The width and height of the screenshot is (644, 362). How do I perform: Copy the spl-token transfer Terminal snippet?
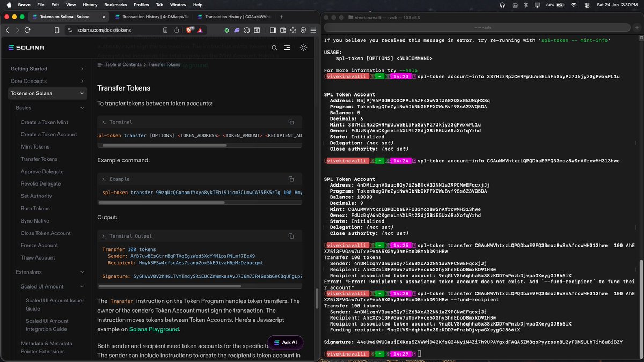tap(291, 122)
